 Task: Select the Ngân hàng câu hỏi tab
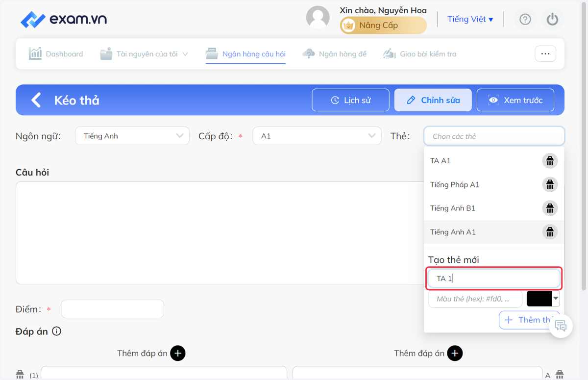click(x=245, y=54)
